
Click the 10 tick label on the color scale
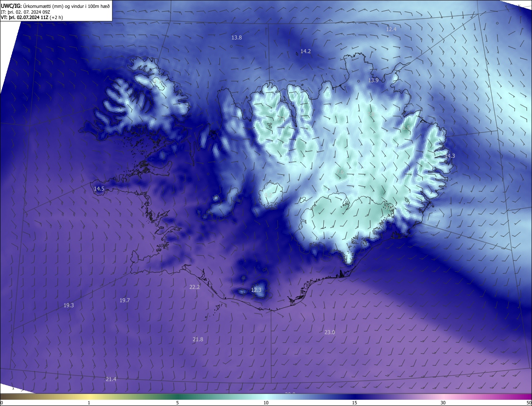(266, 403)
